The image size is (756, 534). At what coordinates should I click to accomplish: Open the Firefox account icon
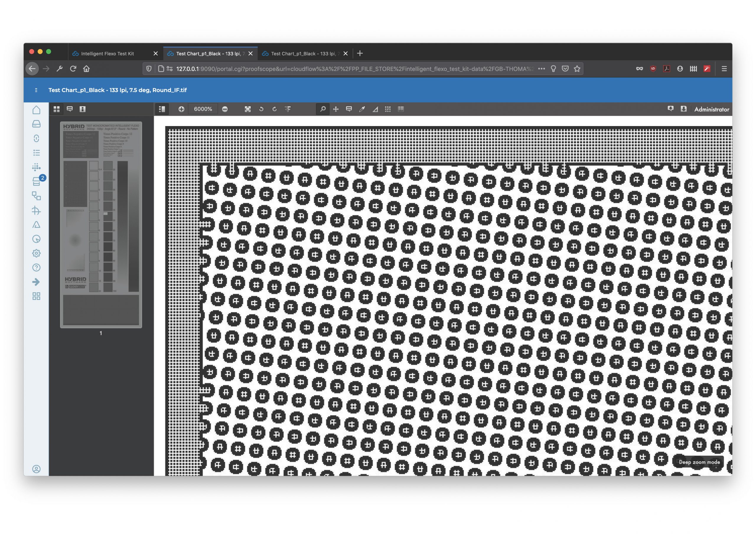(x=680, y=69)
